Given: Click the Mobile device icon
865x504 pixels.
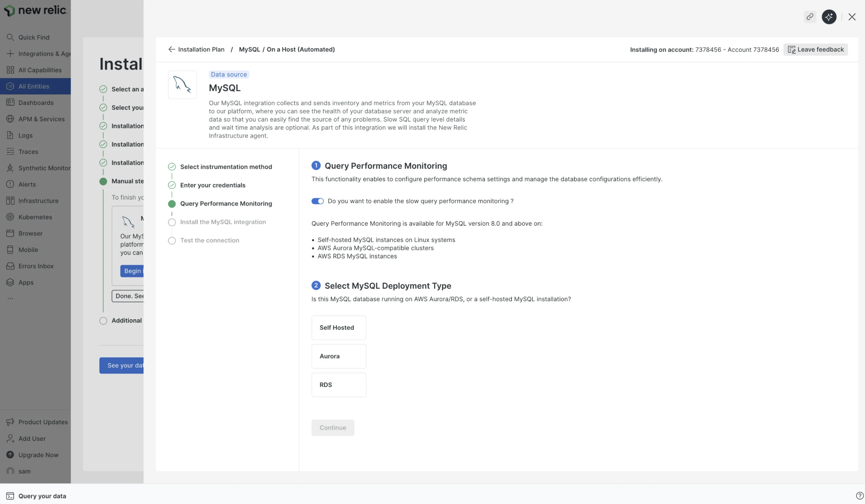Looking at the screenshot, I should click(10, 250).
